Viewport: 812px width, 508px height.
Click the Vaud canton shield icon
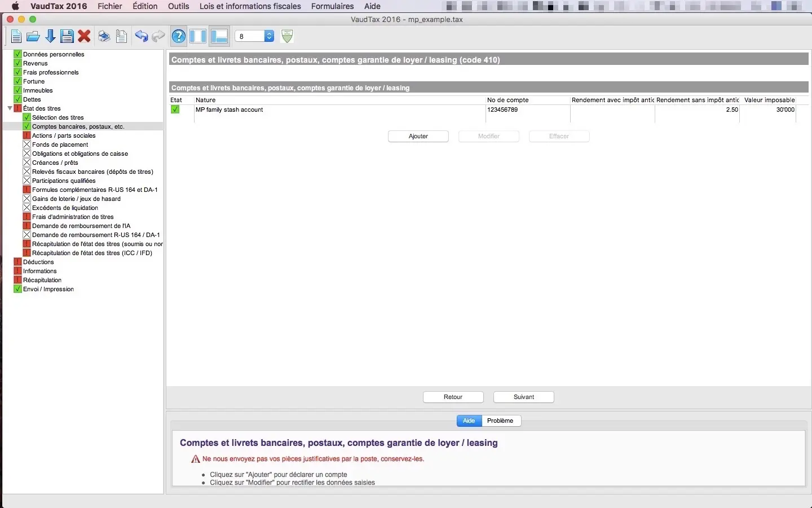(287, 37)
